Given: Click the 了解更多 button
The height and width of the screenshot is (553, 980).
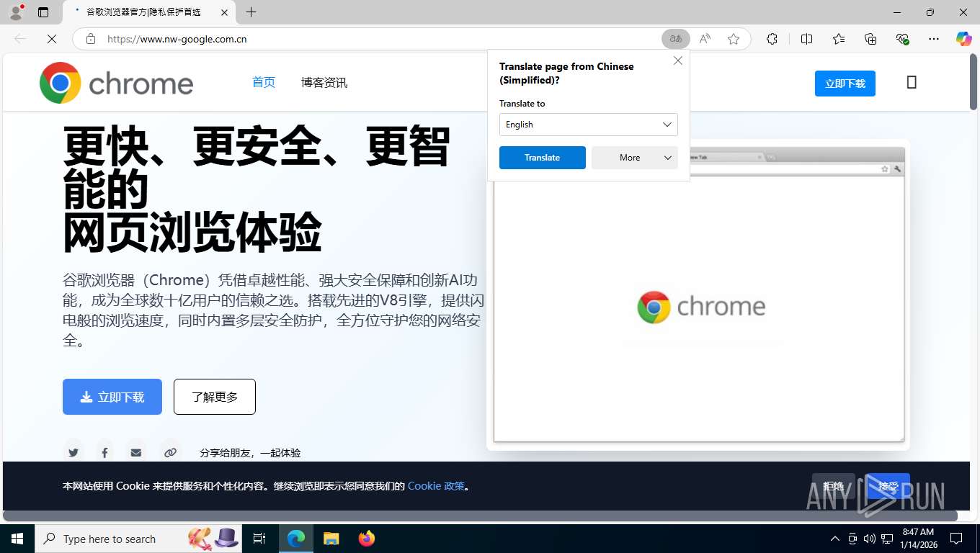Looking at the screenshot, I should coord(215,397).
